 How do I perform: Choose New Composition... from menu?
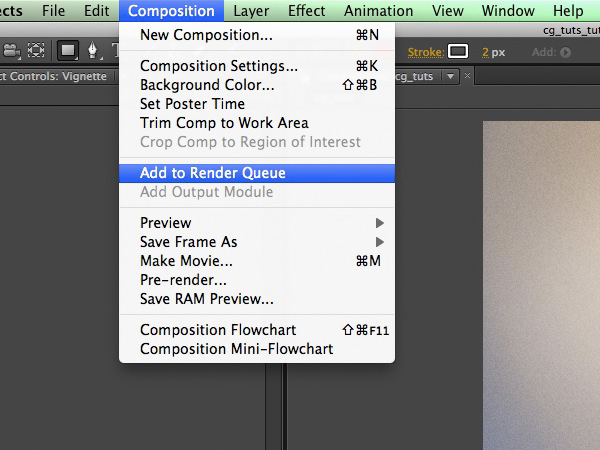pyautogui.click(x=257, y=35)
